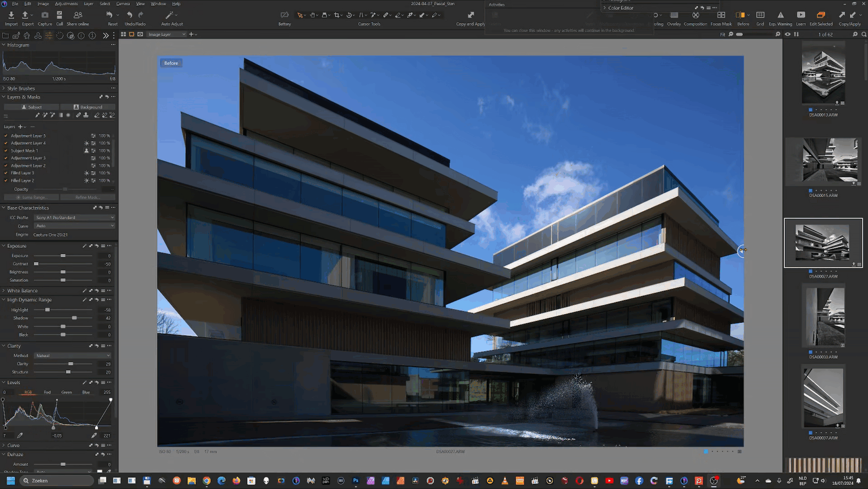Toggle Filled Layer 3 checkbox

click(6, 173)
